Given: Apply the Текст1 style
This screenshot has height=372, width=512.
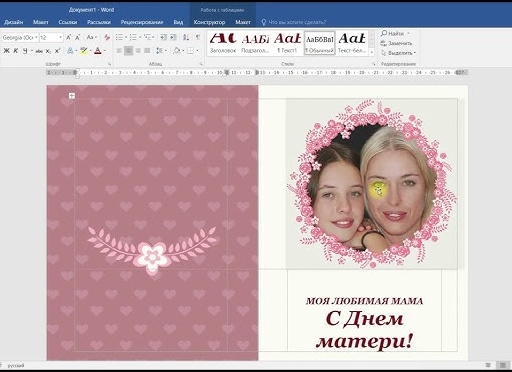Looking at the screenshot, I should [x=287, y=43].
